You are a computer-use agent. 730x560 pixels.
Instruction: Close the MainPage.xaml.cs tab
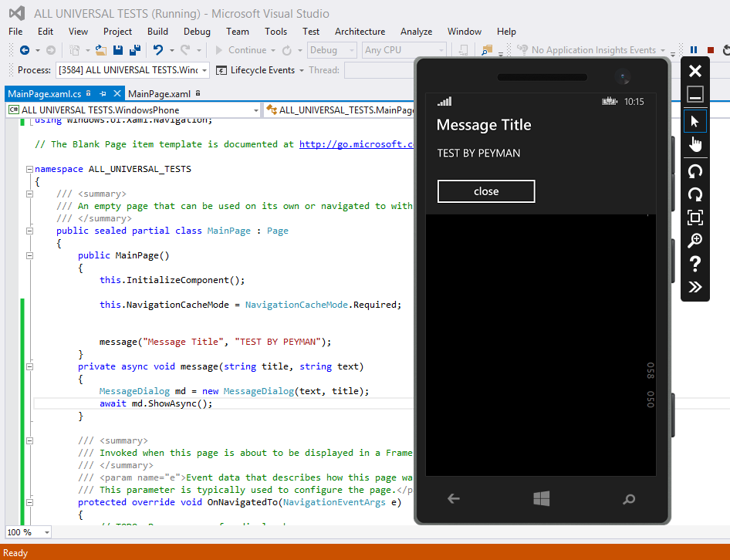pos(117,93)
